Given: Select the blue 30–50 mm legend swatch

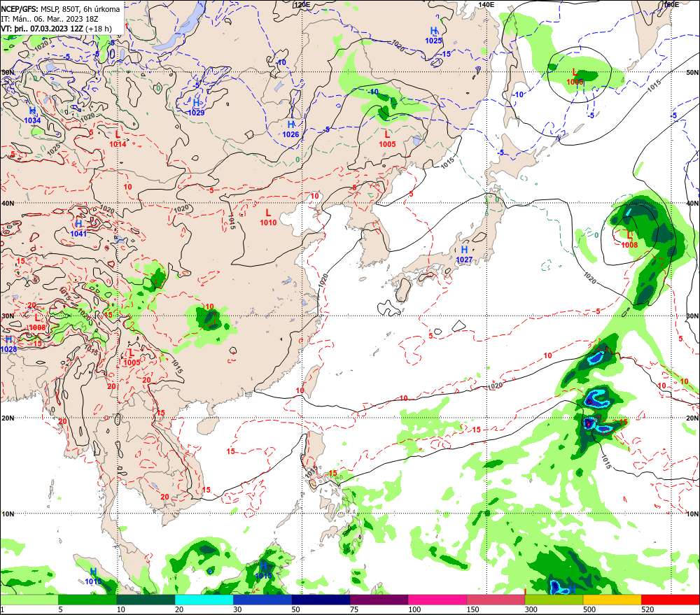Looking at the screenshot, I should 262,600.
